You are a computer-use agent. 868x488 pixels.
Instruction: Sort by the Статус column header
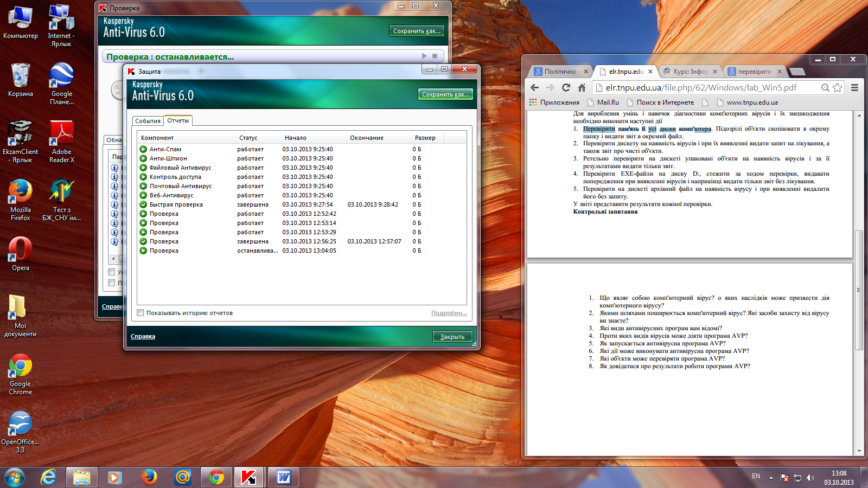[258, 138]
